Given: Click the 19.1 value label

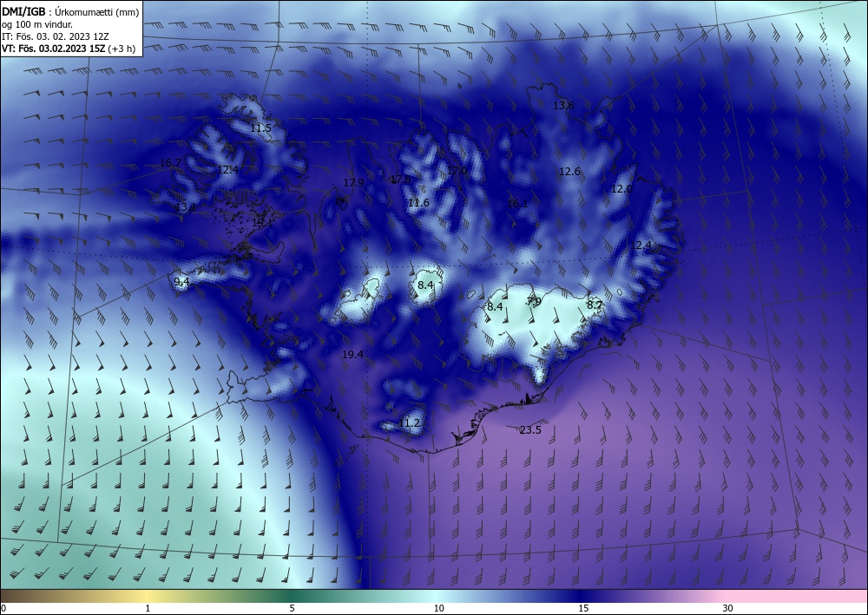Looking at the screenshot, I should (x=262, y=222).
